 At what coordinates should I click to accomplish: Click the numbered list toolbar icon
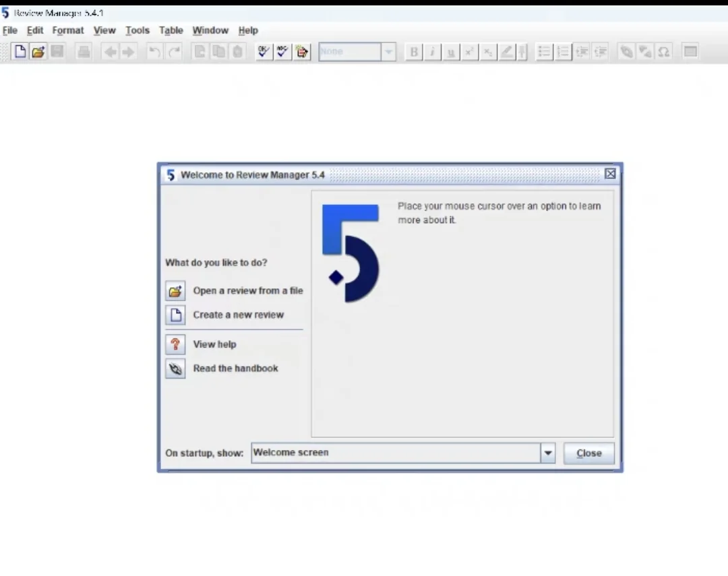point(563,51)
